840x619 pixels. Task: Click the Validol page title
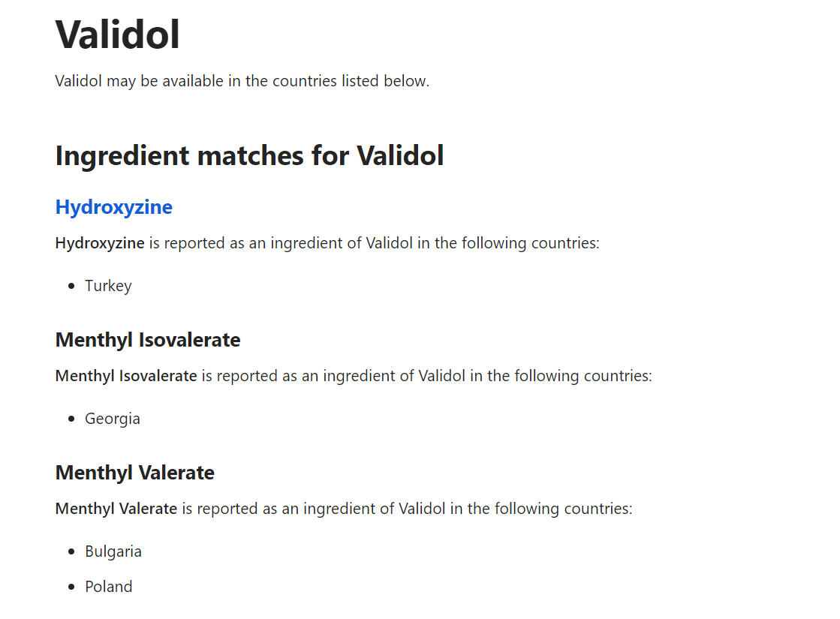117,35
